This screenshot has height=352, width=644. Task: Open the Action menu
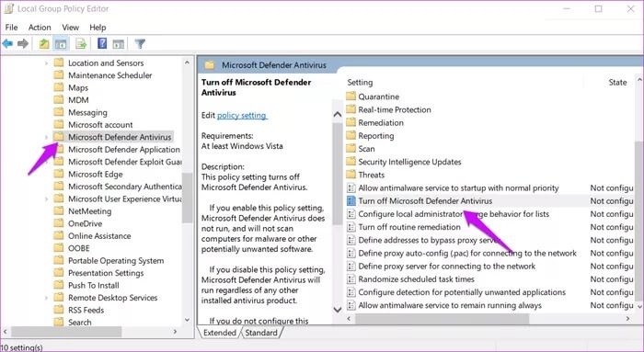(x=40, y=28)
